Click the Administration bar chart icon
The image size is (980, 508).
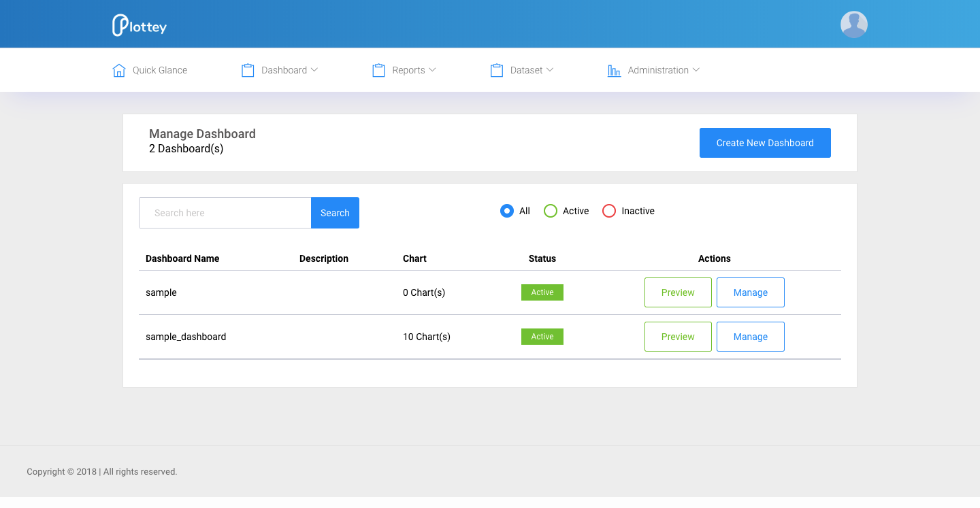click(x=614, y=69)
